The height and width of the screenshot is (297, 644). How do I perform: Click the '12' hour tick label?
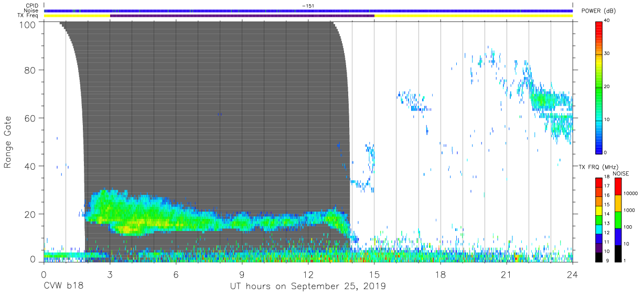[x=308, y=274]
